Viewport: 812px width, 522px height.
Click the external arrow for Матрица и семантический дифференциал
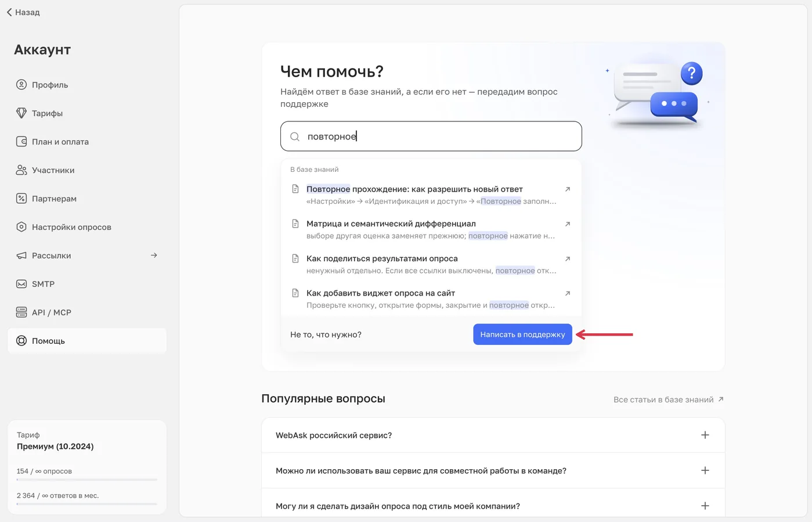tap(568, 224)
